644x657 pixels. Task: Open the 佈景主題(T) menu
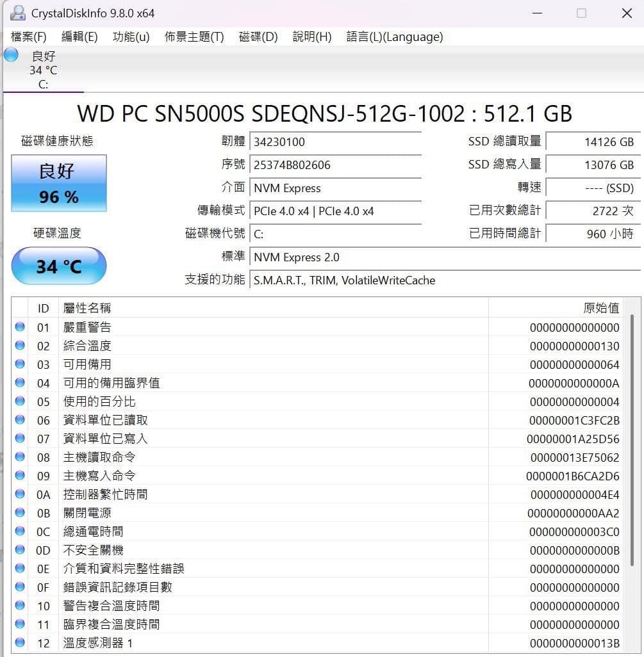point(194,37)
